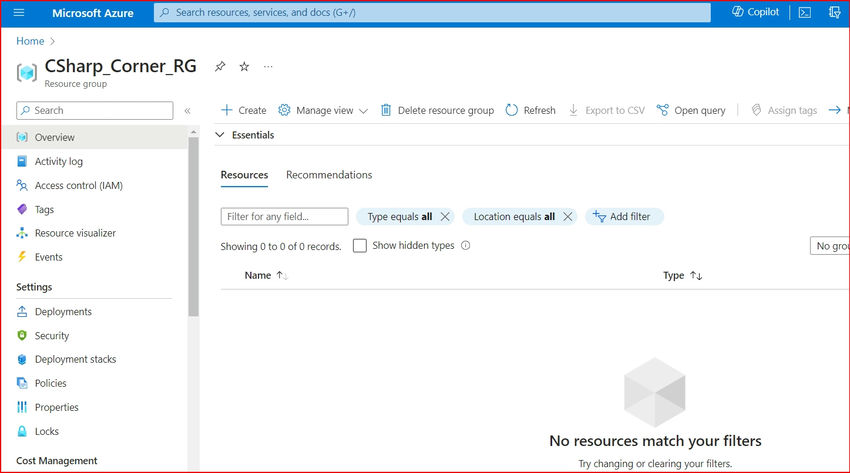Click the Resource visualizer icon
Viewport: 850px width, 473px height.
[22, 233]
